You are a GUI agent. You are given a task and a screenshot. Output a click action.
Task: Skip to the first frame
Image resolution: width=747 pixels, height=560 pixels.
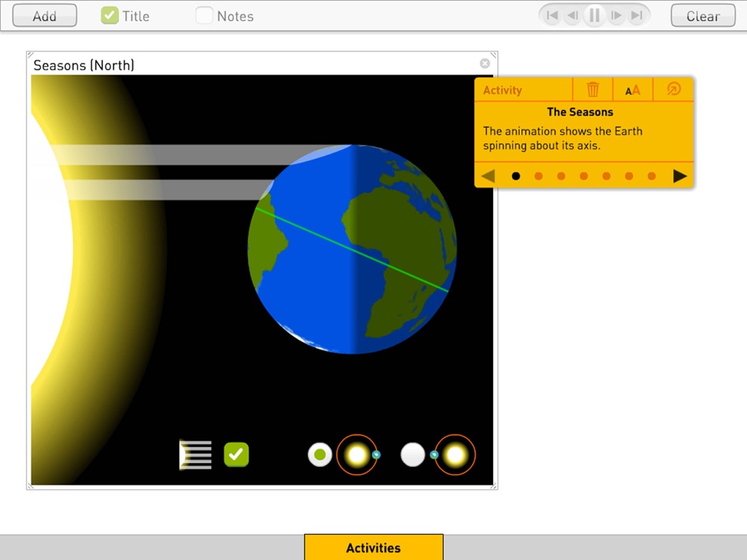[x=552, y=16]
